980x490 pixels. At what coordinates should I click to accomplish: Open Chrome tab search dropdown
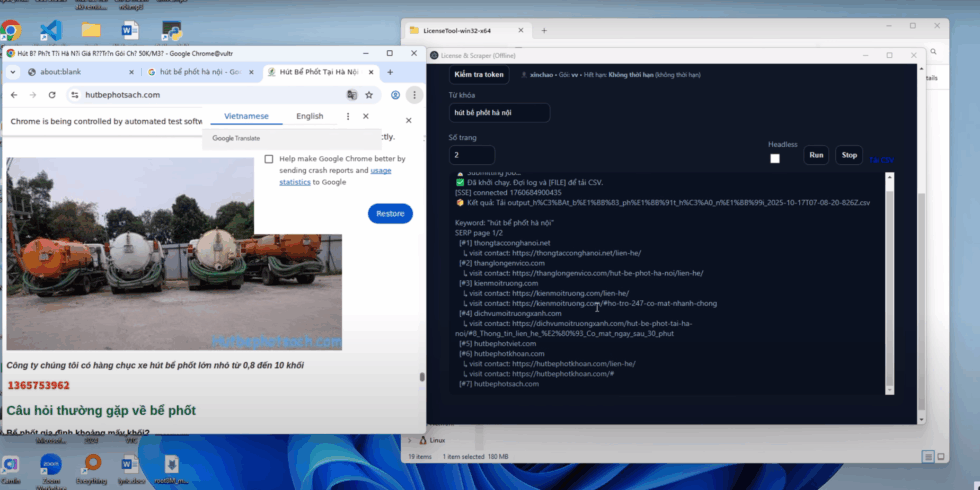click(12, 72)
